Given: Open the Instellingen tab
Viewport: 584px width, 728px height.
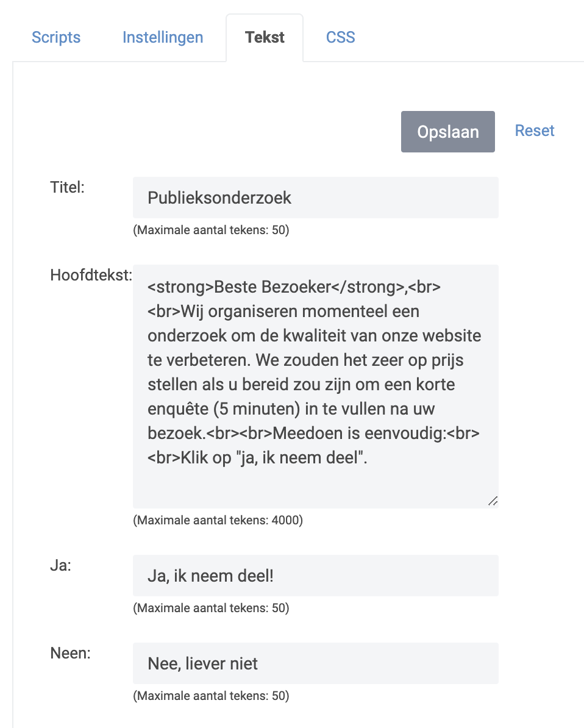Looking at the screenshot, I should click(x=163, y=37).
